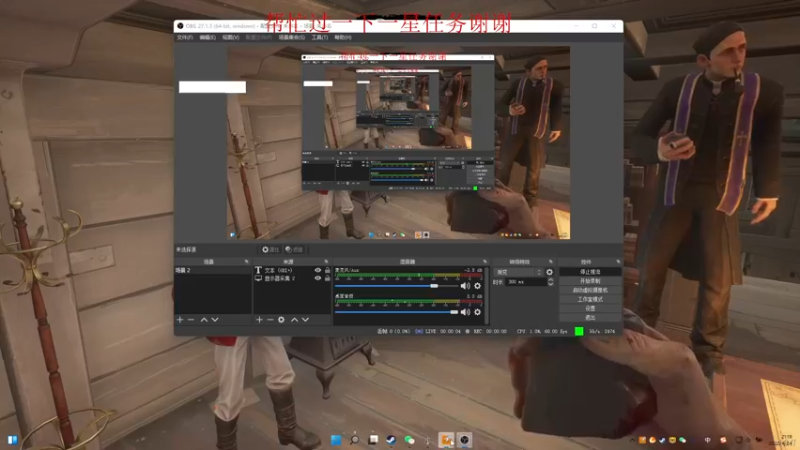Open the Scene Collection menu
The height and width of the screenshot is (450, 800).
pos(292,38)
